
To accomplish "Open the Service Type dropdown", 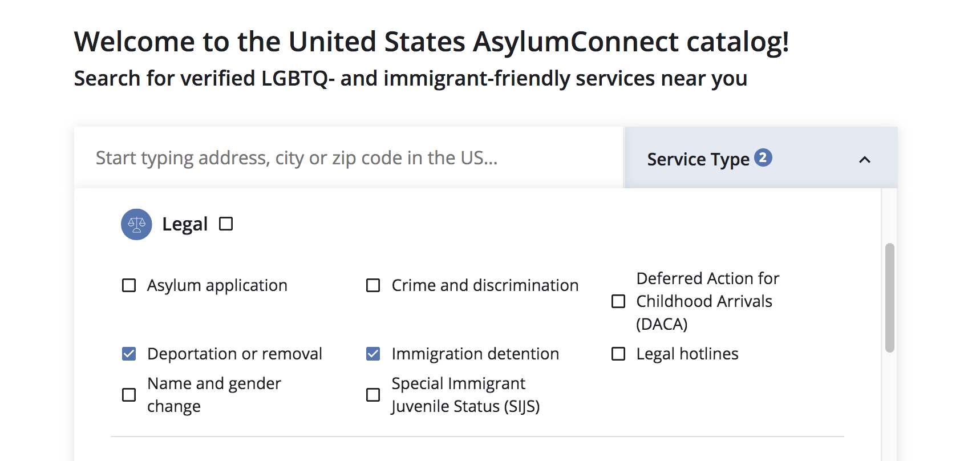I will (762, 158).
